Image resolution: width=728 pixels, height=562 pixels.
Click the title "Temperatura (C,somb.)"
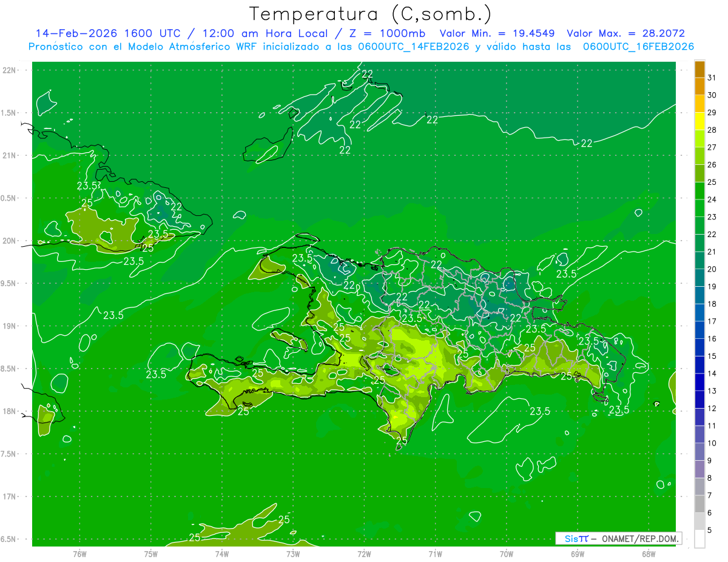pos(371,14)
